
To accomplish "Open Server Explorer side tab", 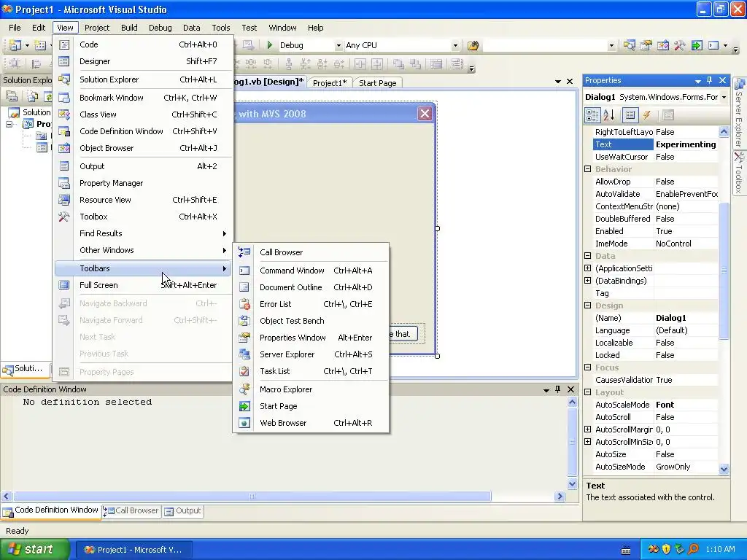I will point(739,113).
